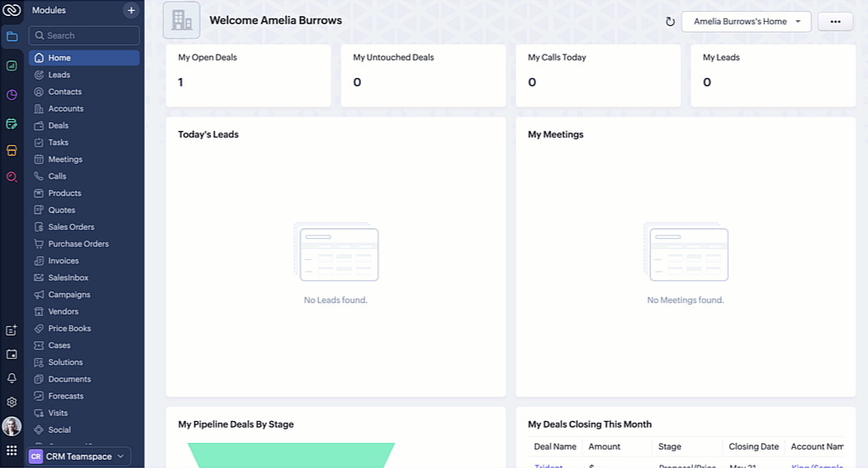This screenshot has width=868, height=468.
Task: Open the notifications bell icon
Action: tap(12, 378)
